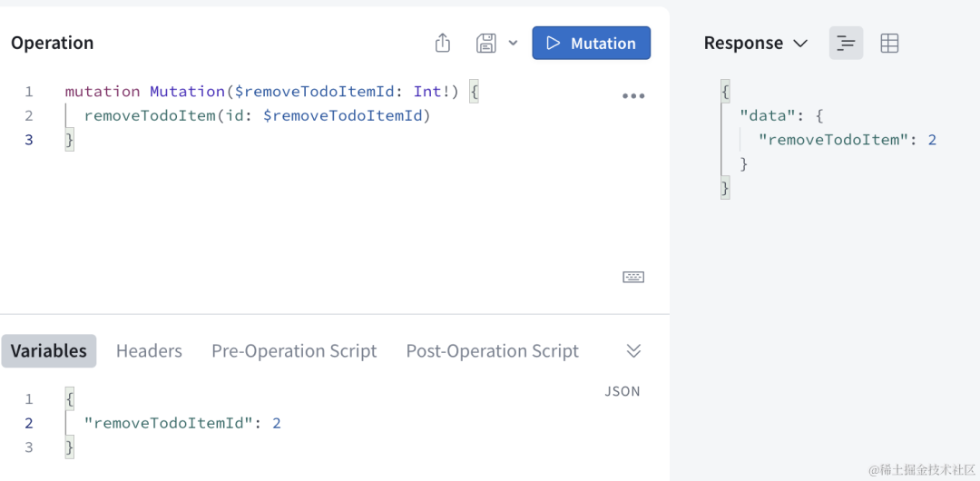Open the Pre-Operation Script tab
The image size is (980, 481).
tap(294, 351)
